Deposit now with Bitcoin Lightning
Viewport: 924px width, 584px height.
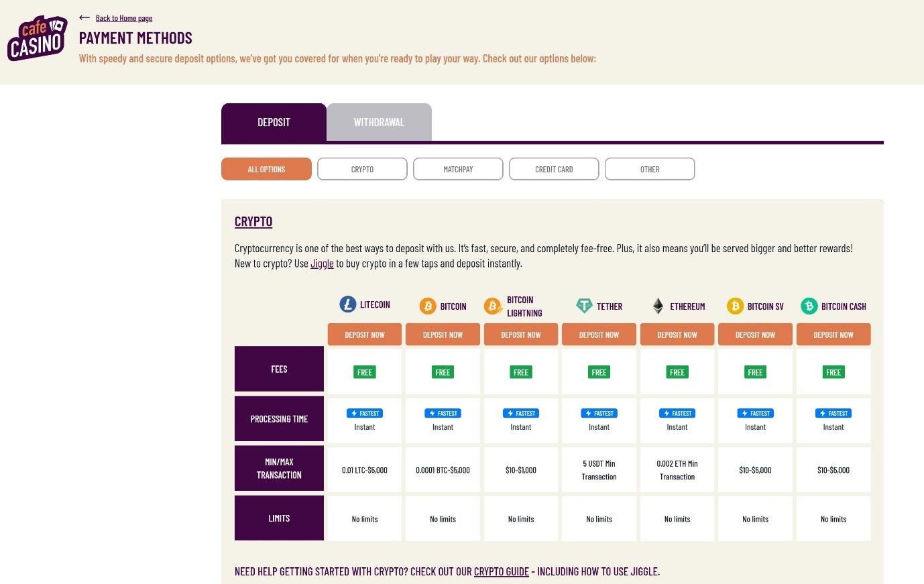521,335
